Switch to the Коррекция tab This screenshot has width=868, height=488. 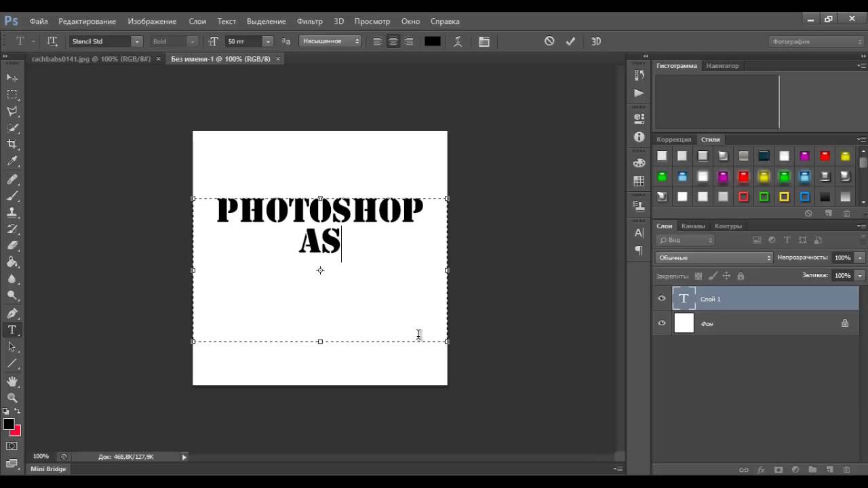(673, 140)
